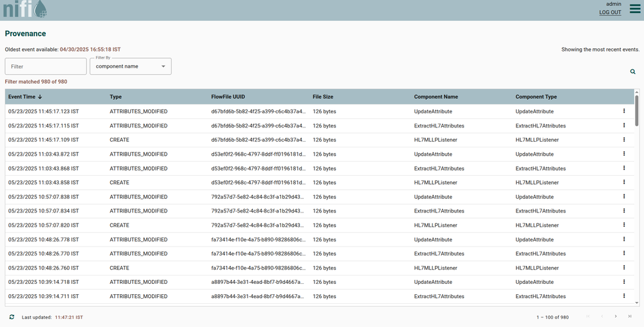Screen dimensions: 644x327
Task: Open actions menu for 10:57:07.820 event row
Action: [624, 225]
